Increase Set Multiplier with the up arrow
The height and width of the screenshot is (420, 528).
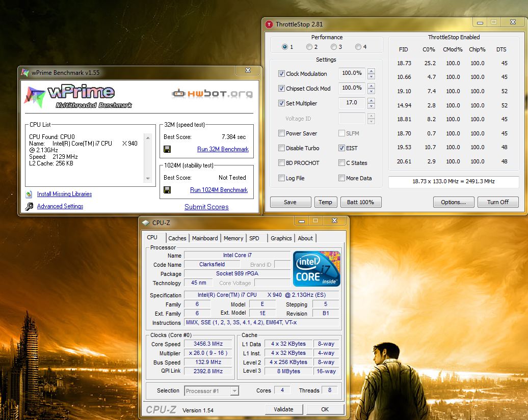pyautogui.click(x=371, y=100)
